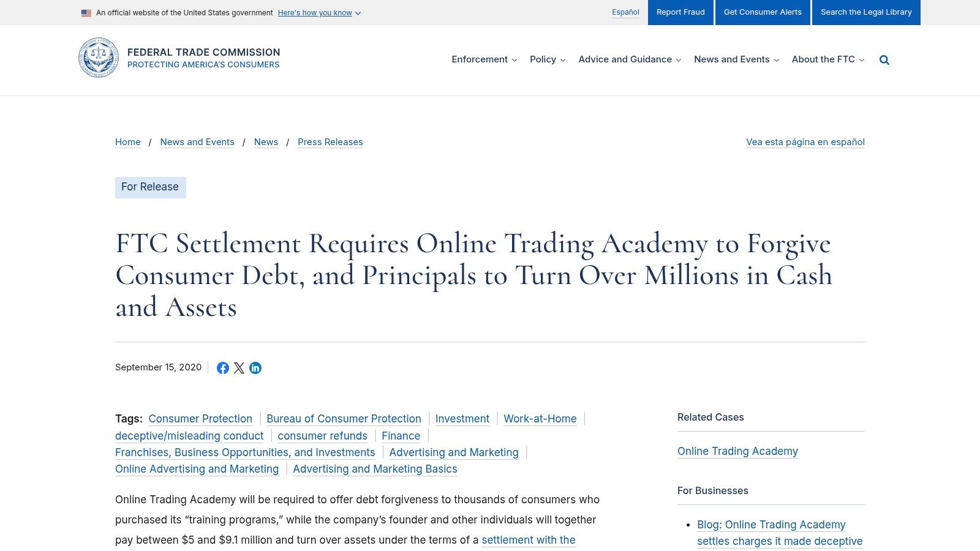Expand "Here's how you know" disclosure
This screenshot has width=980, height=551.
[x=319, y=13]
